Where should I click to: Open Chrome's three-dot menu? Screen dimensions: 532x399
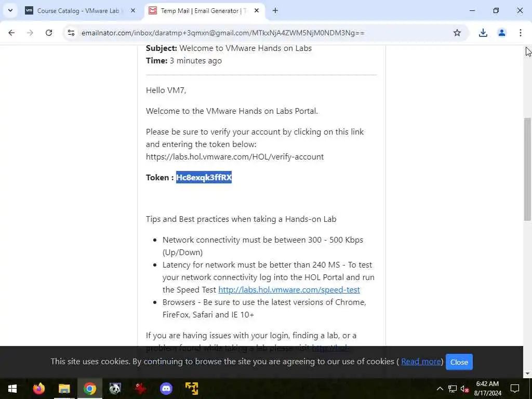click(x=520, y=33)
